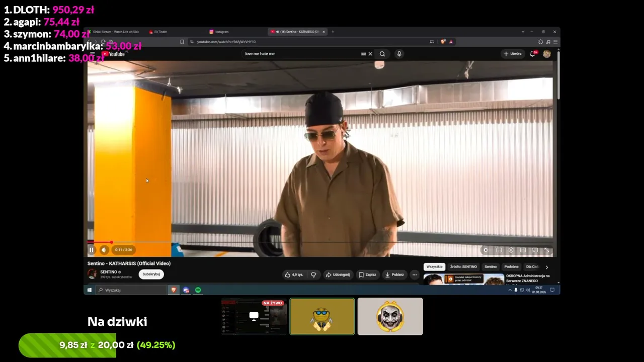Open the SENTINO channel avatar
The height and width of the screenshot is (362, 644).
tap(92, 274)
